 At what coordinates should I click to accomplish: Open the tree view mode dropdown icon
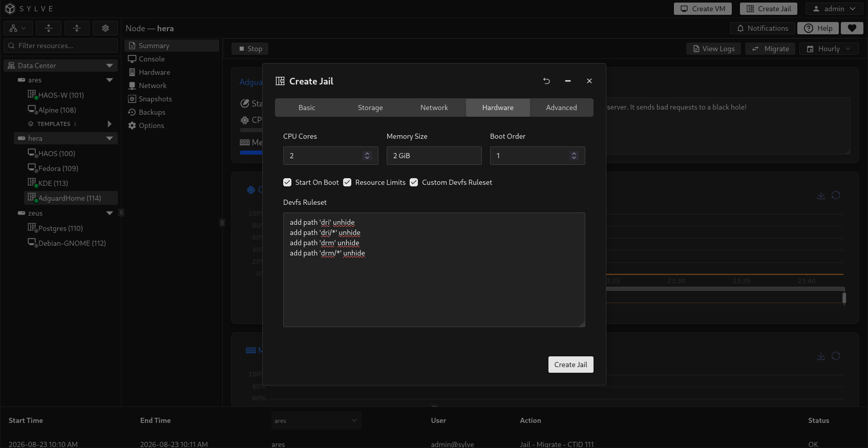click(18, 28)
